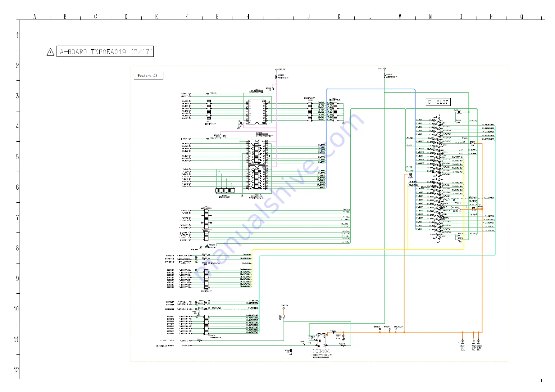Screen dimensions: 555x392
Task: Click grid row number 2
Action: [17, 66]
